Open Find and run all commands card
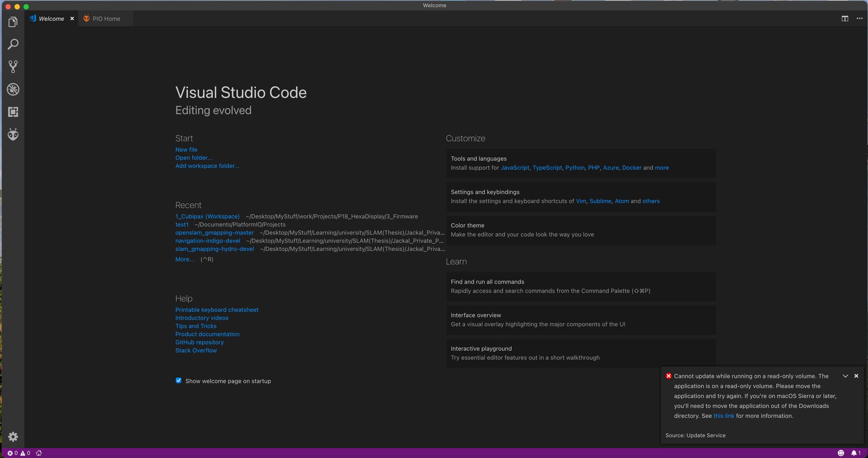The image size is (868, 458). [x=581, y=286]
